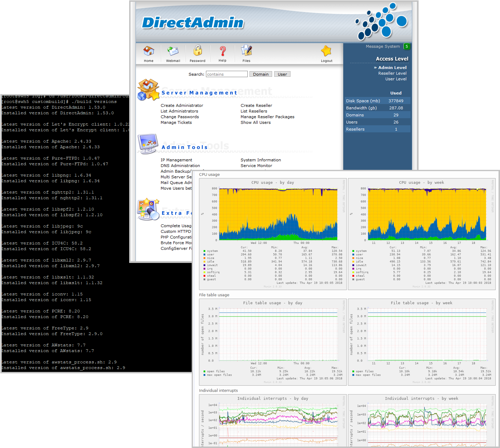Click the User search button
The height and width of the screenshot is (448, 500).
point(282,74)
